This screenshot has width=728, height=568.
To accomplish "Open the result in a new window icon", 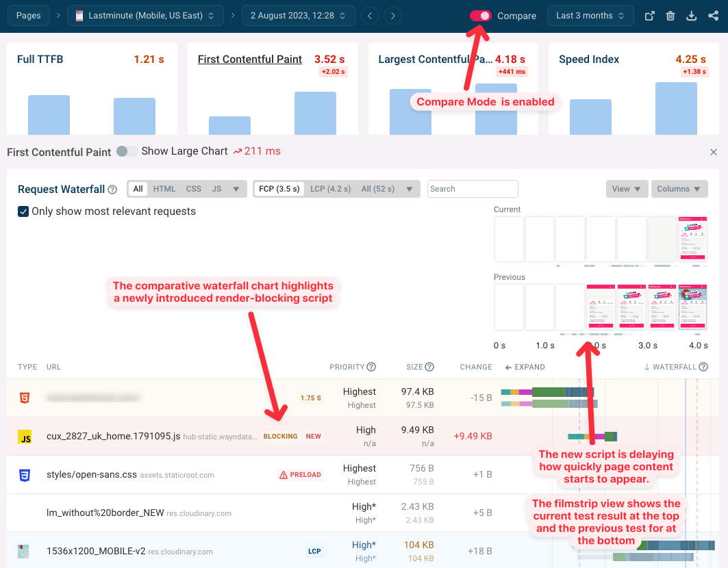I will pos(649,16).
